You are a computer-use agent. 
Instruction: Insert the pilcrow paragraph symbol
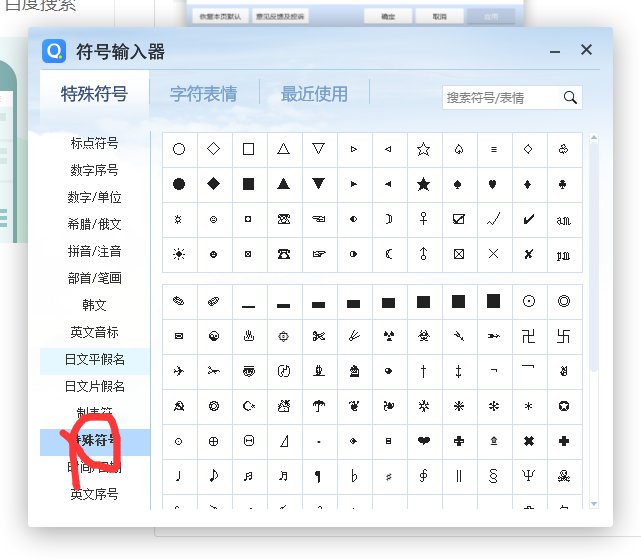coord(318,476)
